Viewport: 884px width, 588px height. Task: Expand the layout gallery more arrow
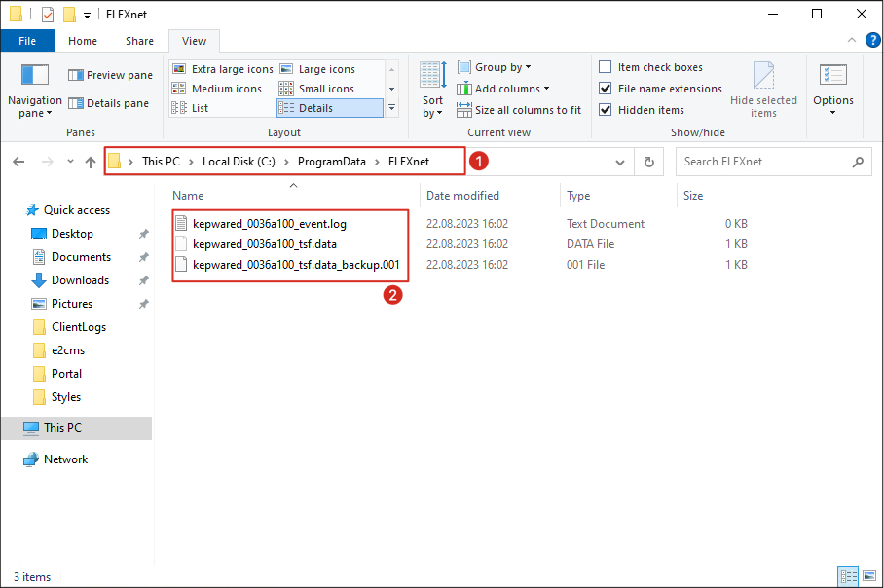pyautogui.click(x=391, y=107)
